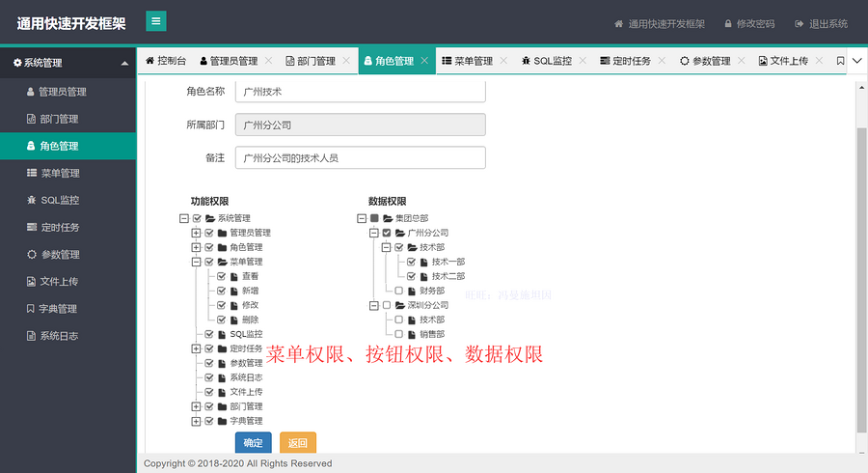Collapse the 系统管理 sidebar section arrow
The image size is (868, 473).
(x=124, y=63)
